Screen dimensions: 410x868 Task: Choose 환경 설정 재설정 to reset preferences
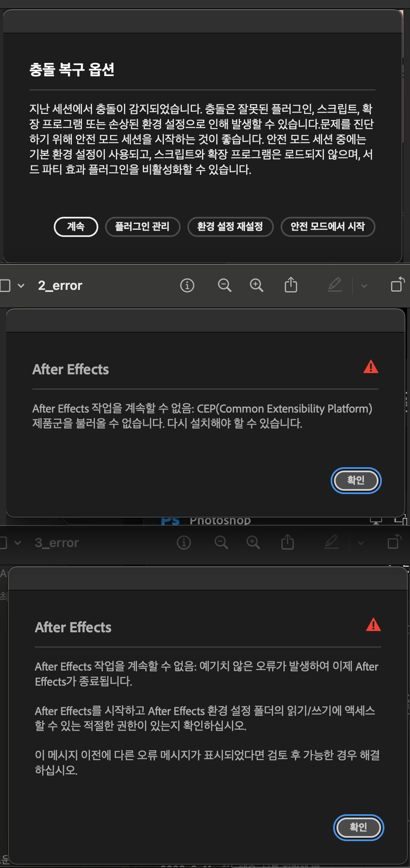[x=230, y=227]
